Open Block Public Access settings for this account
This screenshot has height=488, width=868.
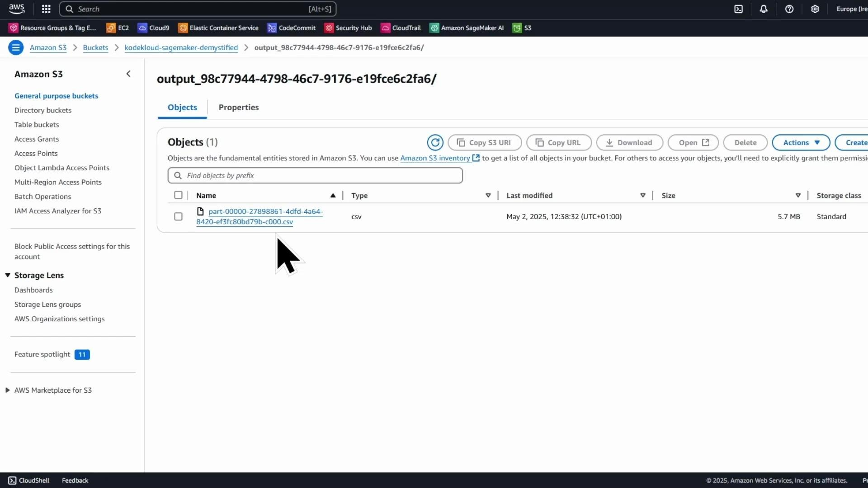72,251
